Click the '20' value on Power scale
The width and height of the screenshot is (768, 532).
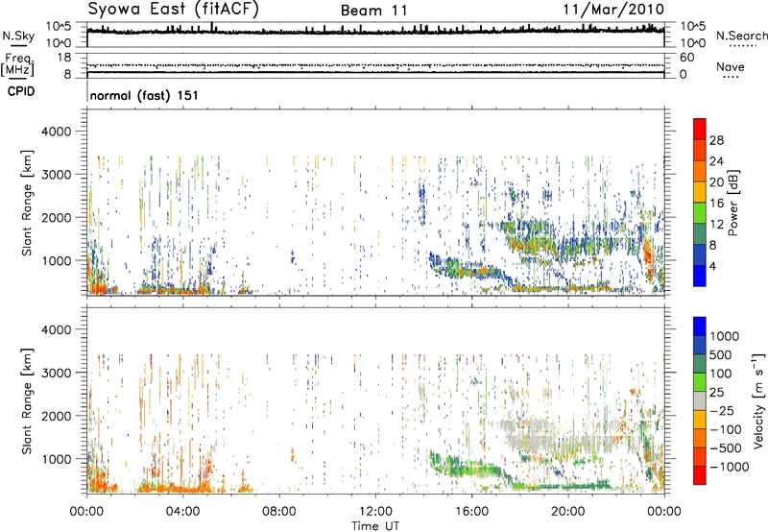pos(716,182)
